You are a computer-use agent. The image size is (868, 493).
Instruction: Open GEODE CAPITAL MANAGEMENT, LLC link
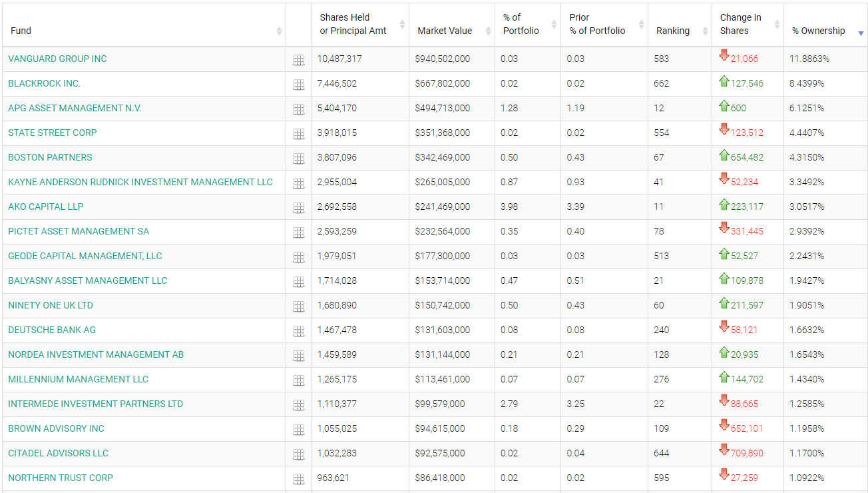tap(85, 256)
